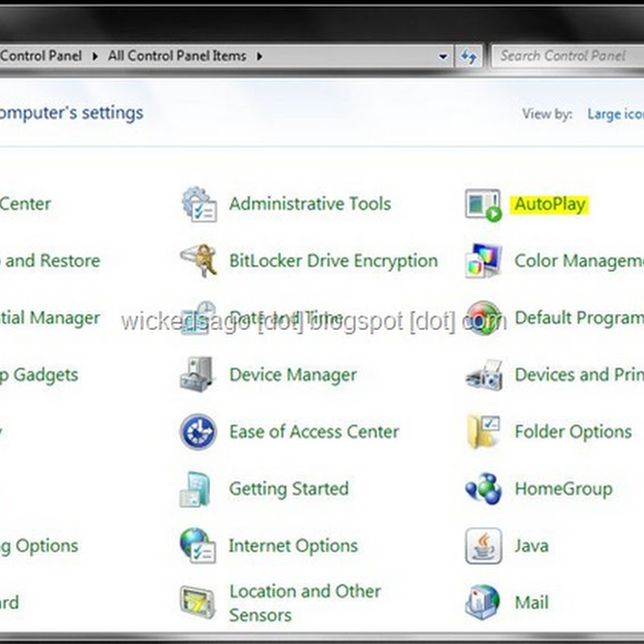
Task: Open the Internet Options link
Action: 293,546
